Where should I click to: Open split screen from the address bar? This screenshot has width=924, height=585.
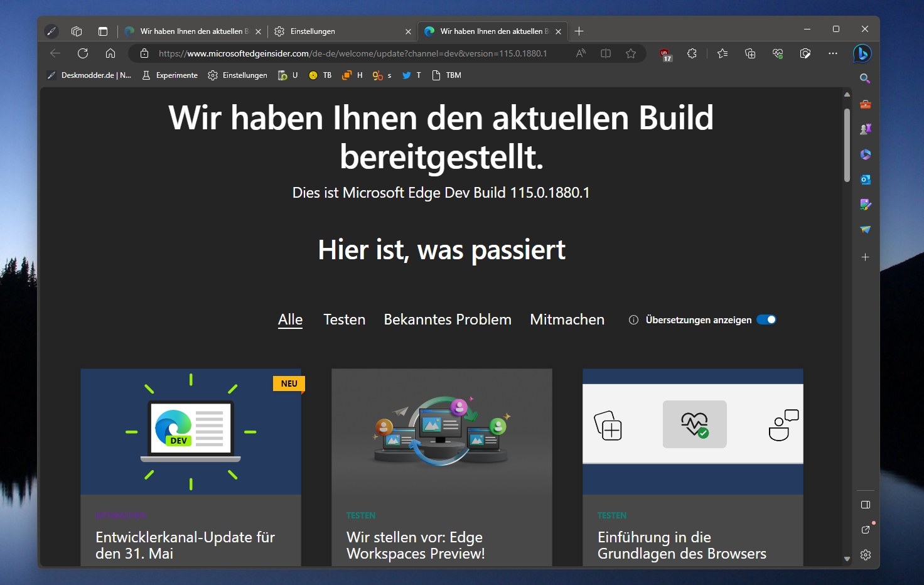606,53
